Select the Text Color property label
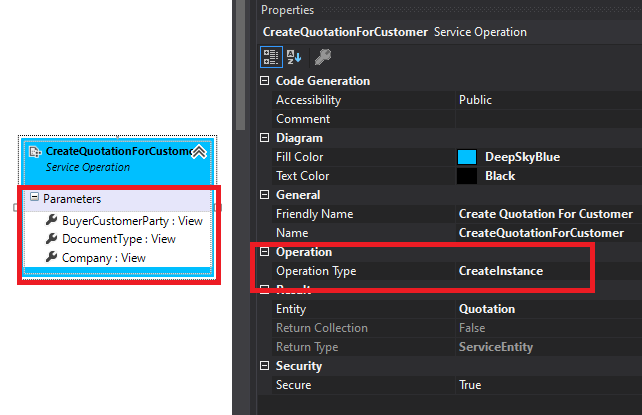642x415 pixels. tap(303, 176)
